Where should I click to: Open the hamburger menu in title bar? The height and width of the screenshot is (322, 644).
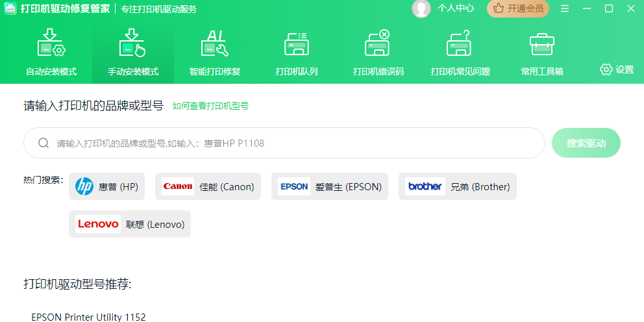point(565,8)
